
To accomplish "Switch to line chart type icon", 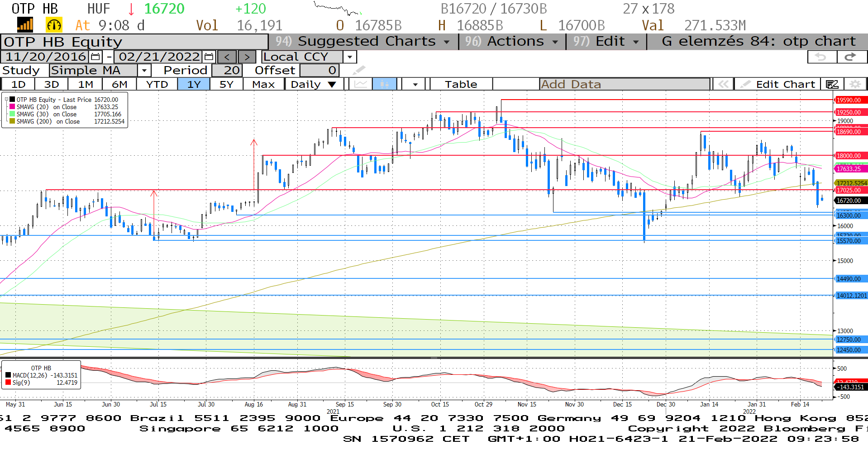I will click(361, 84).
